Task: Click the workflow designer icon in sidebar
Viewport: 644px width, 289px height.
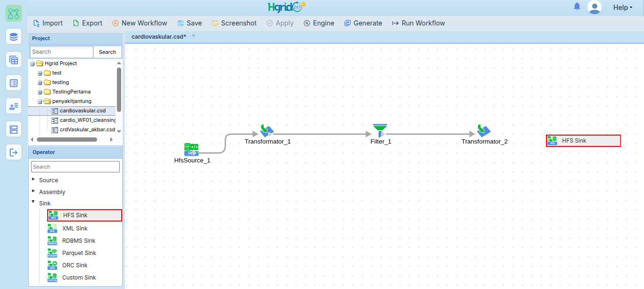Action: 14,13
